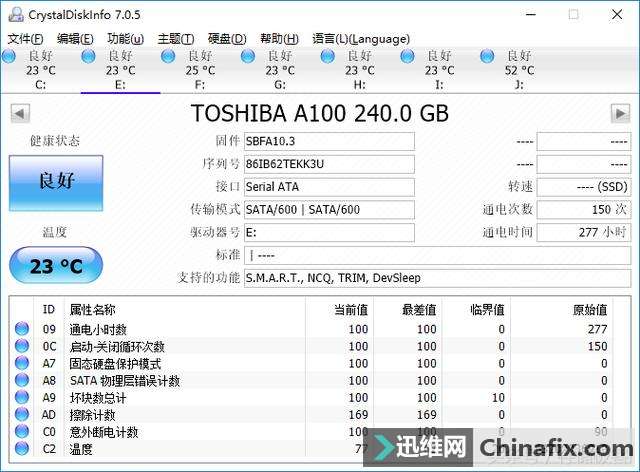Click the 标准 standard field
Viewport: 640px width, 472px height.
pyautogui.click(x=438, y=256)
